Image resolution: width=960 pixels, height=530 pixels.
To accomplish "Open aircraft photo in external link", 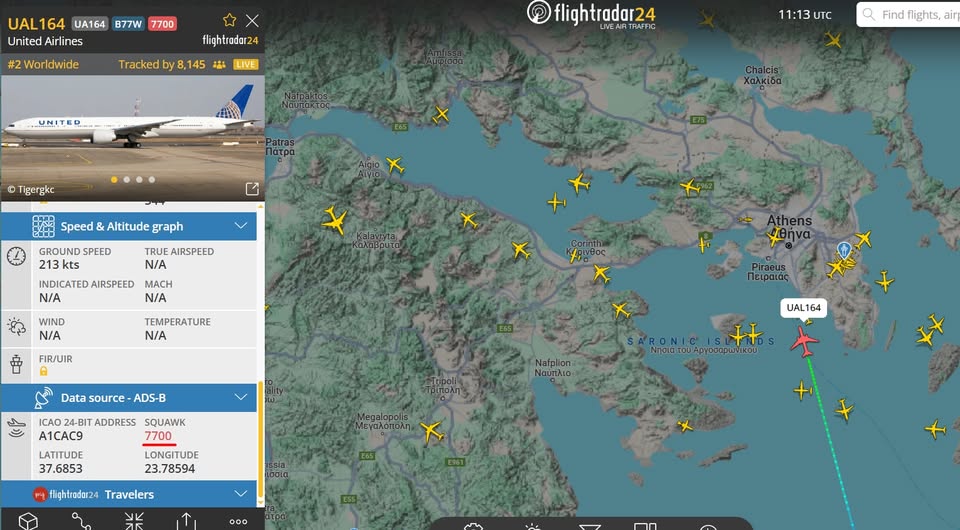I will point(252,188).
